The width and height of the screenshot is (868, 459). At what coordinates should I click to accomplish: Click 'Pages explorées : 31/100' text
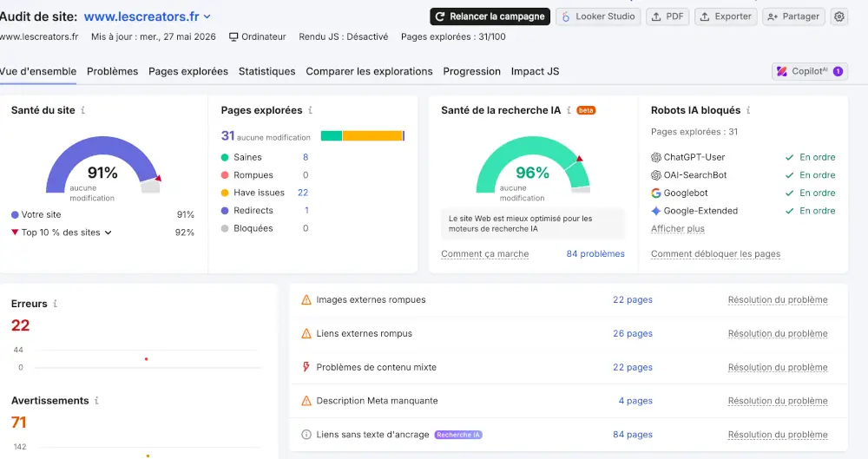click(x=453, y=37)
